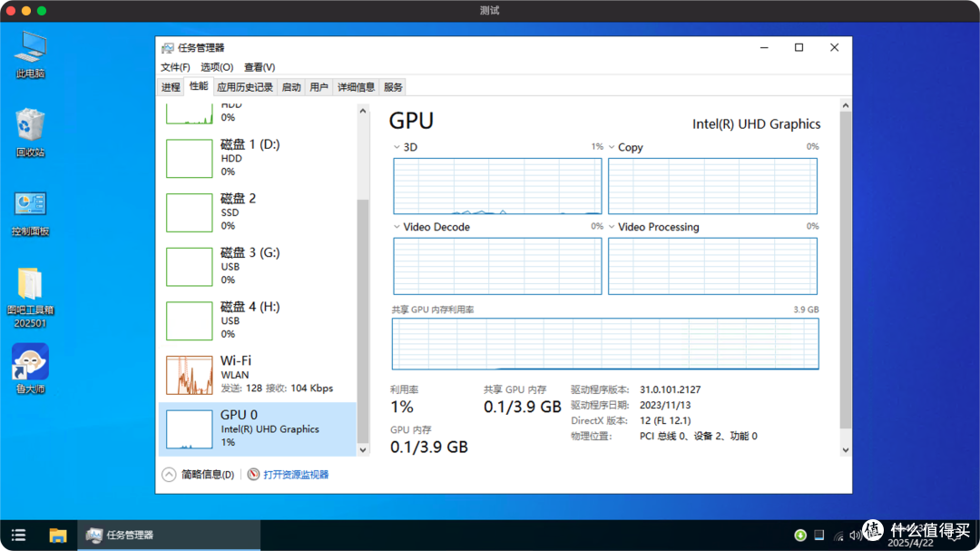Open 此电脑 desktop icon
980x551 pixels.
pyautogui.click(x=30, y=54)
